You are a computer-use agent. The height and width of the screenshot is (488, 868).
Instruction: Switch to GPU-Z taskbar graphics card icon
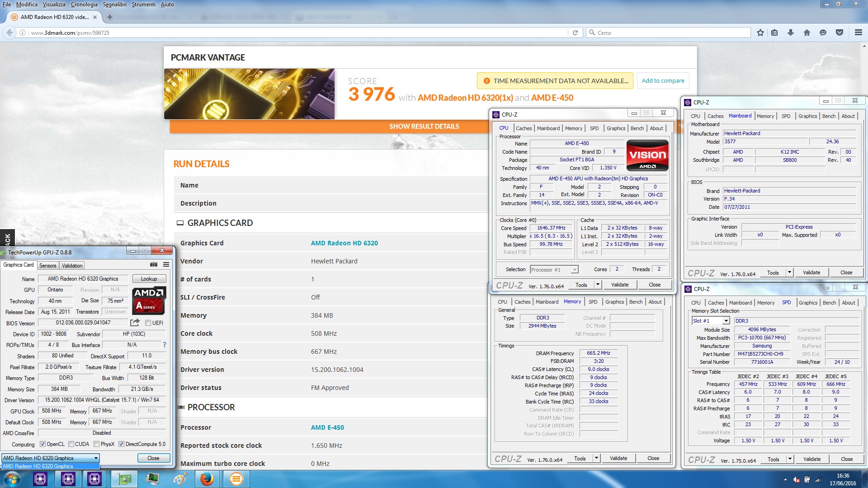click(x=125, y=479)
